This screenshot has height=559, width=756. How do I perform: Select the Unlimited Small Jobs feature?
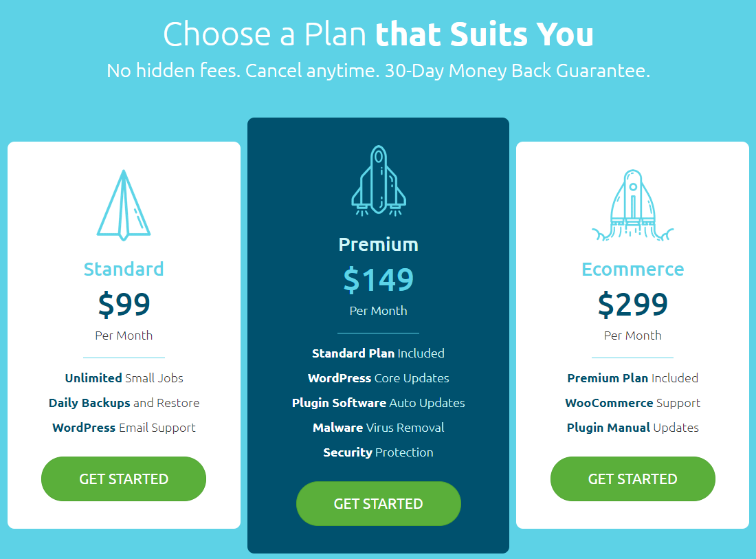point(124,377)
